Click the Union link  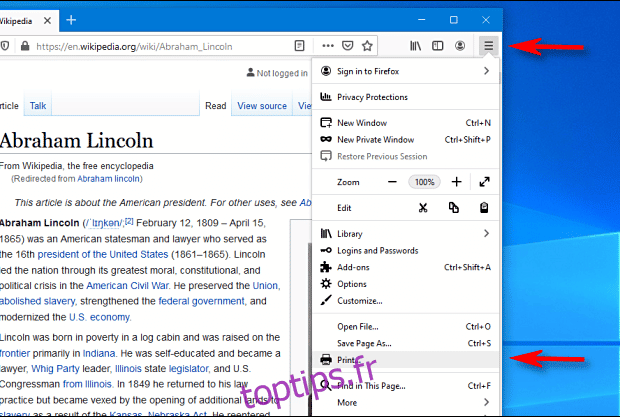[265, 285]
